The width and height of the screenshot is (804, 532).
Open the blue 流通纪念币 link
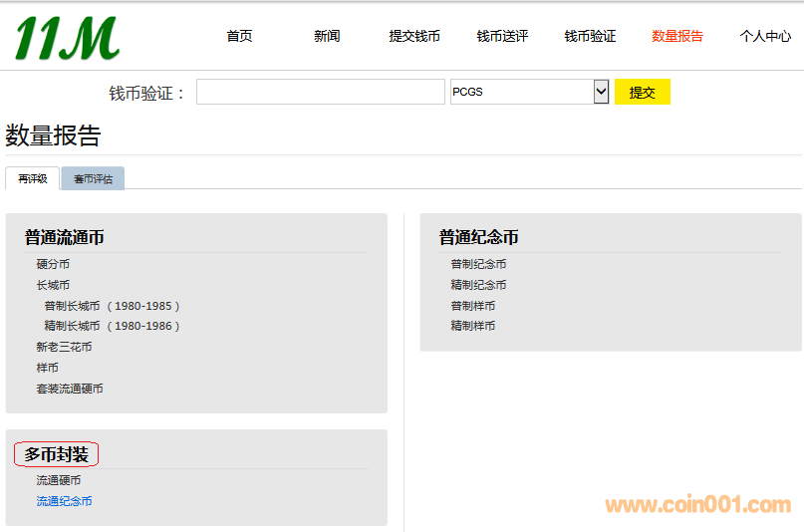(64, 501)
